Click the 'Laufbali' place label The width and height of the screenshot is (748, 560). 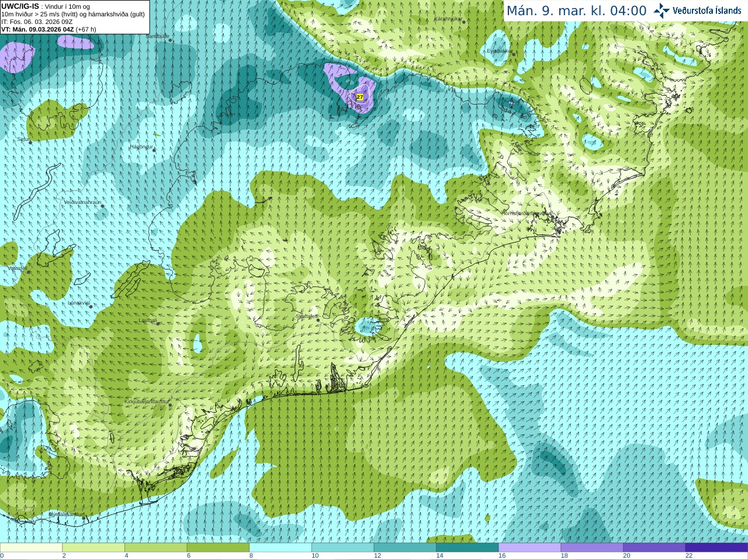(148, 320)
